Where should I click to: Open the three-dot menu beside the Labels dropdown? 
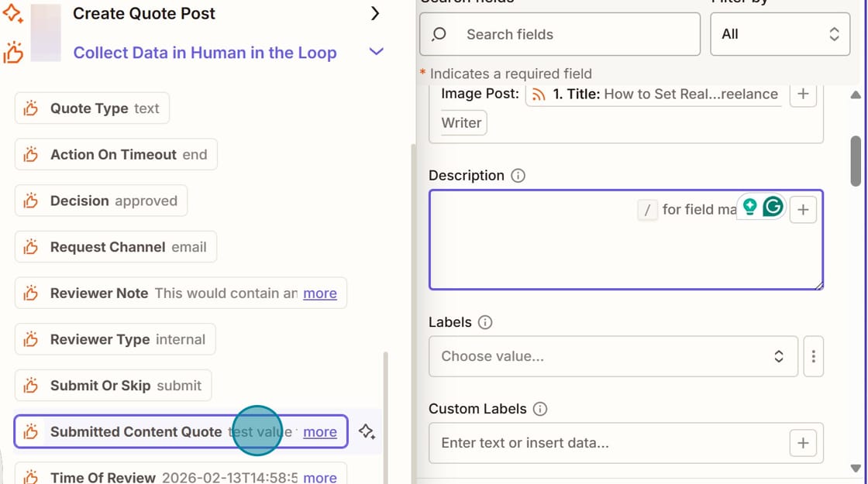point(813,356)
